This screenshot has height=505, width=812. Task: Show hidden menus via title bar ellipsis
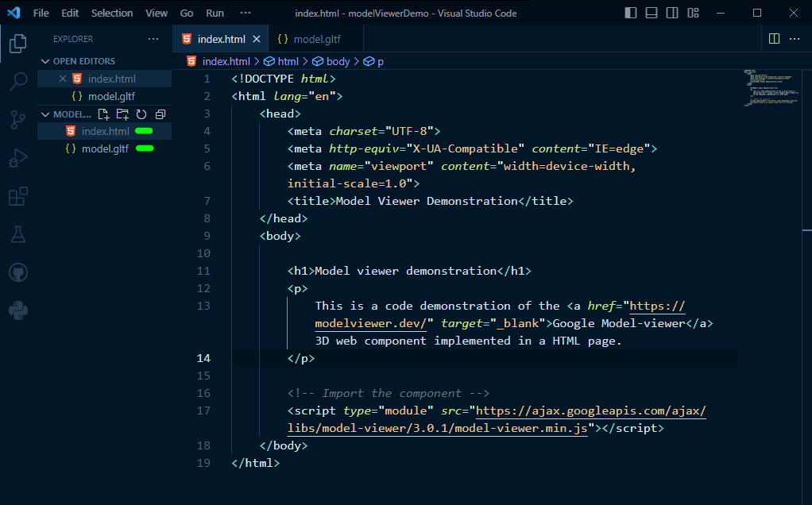[x=246, y=13]
